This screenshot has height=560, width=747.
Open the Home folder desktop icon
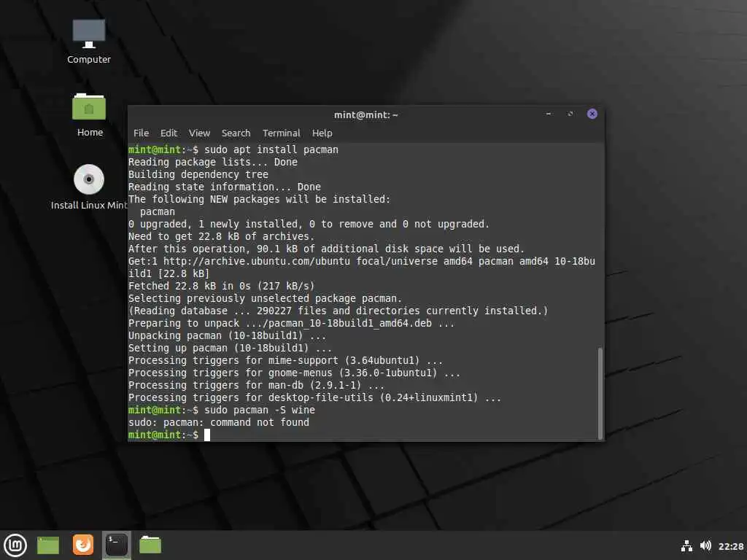[89, 114]
